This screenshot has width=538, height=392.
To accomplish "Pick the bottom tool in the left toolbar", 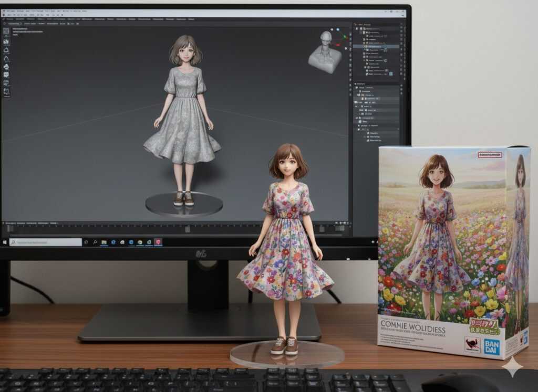I will [x=6, y=92].
